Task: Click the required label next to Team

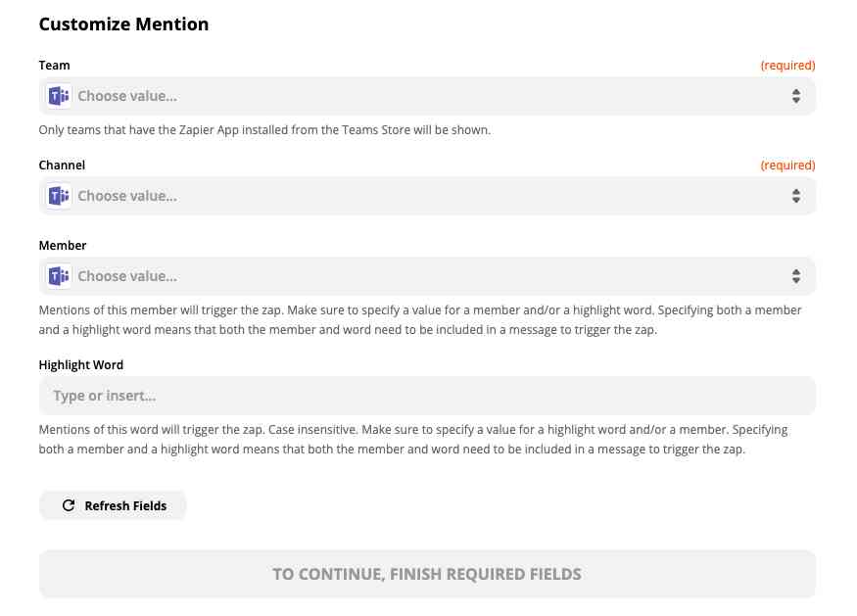Action: 788,65
